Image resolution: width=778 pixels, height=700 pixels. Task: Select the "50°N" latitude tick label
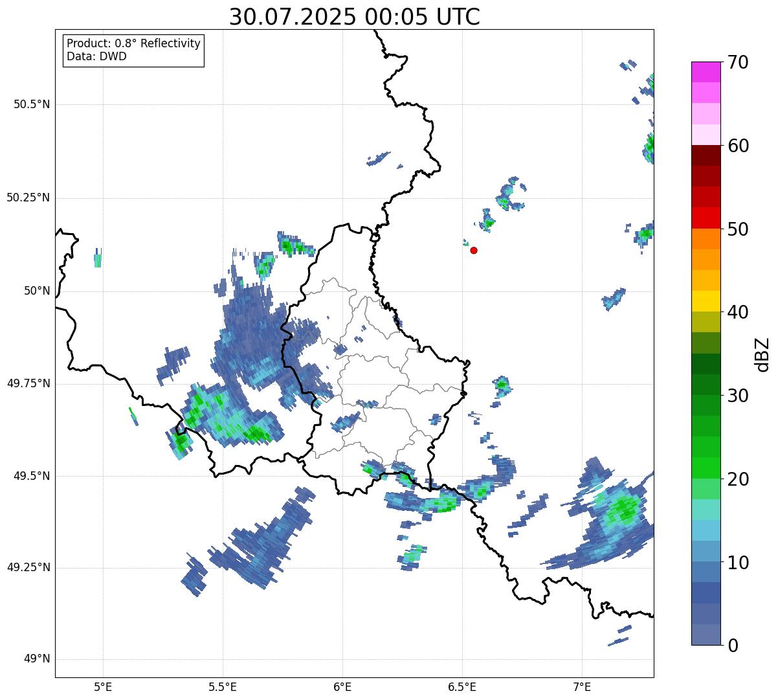coord(37,291)
